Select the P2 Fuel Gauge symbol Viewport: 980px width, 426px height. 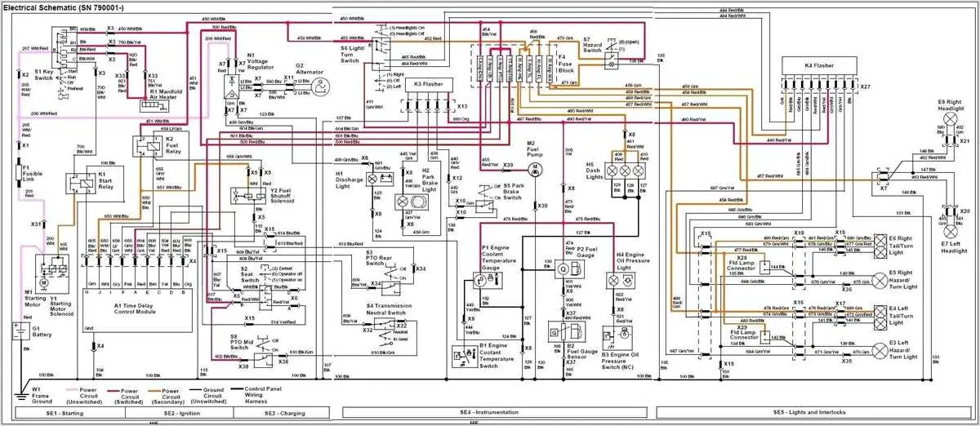pos(568,268)
